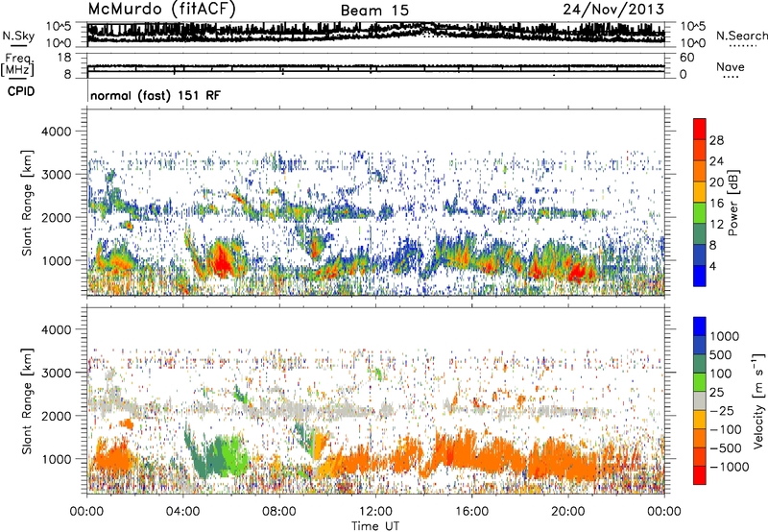Click the gray segment of the velocity colorbar
Viewport: 768px width, 532px height.
tap(700, 401)
